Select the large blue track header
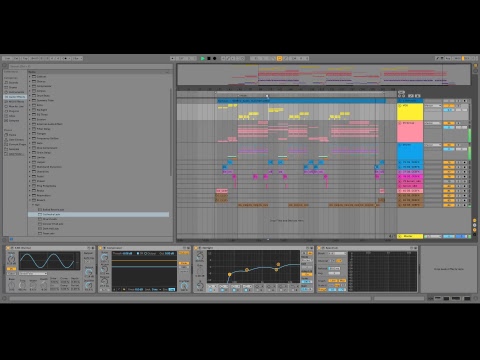480x360 pixels. [410, 152]
